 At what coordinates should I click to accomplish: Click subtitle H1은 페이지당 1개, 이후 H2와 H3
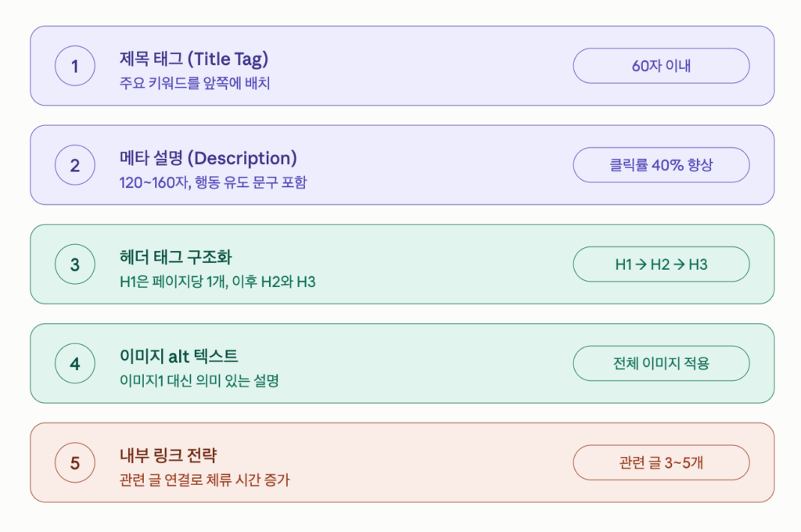[217, 282]
